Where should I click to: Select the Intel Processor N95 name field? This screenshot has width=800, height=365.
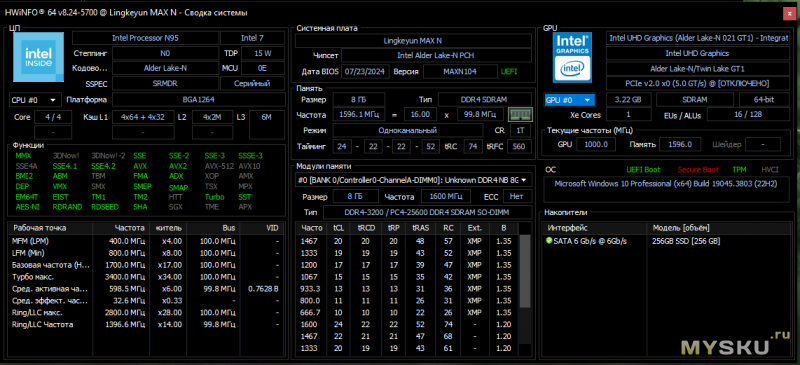pyautogui.click(x=145, y=38)
